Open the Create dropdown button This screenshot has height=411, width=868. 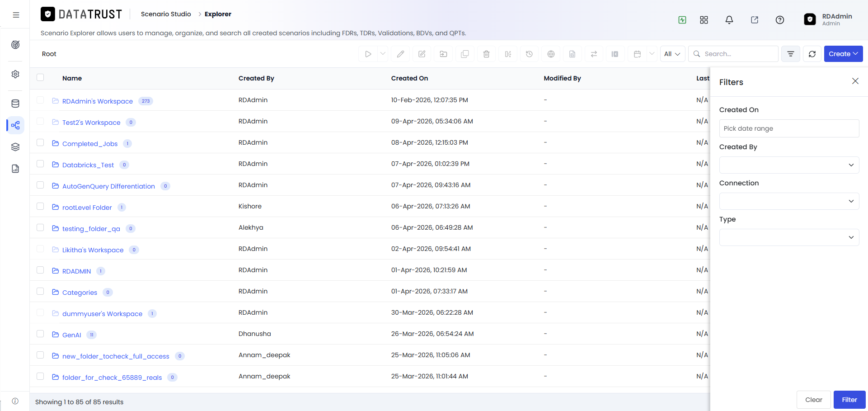tap(843, 54)
